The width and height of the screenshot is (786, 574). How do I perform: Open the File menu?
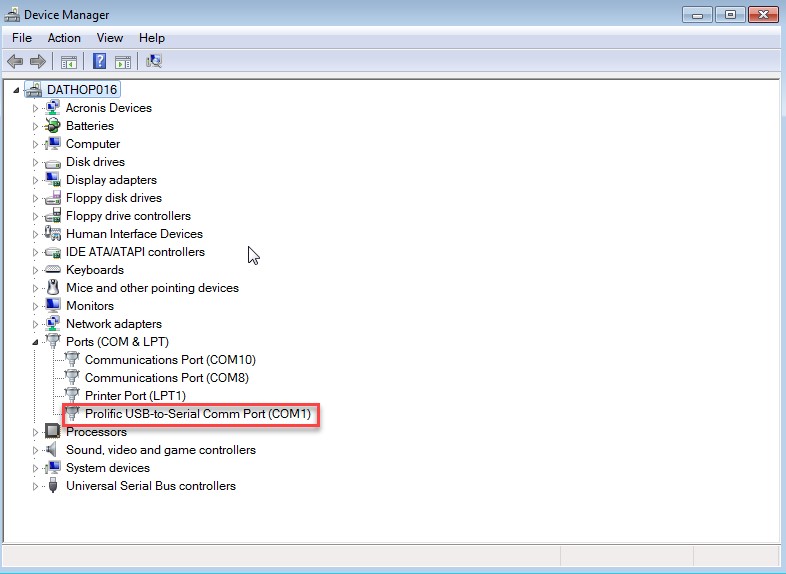coord(22,38)
